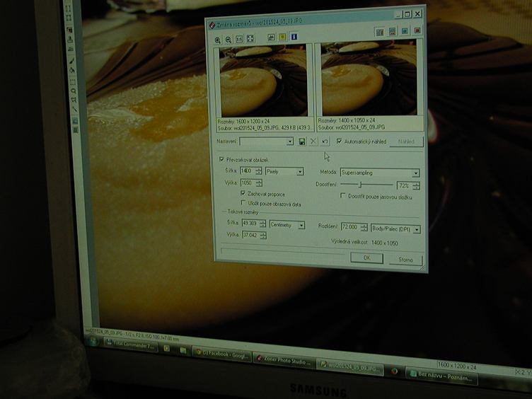Save current settings with floppy disk icon
Viewport: 532px width, 399px height.
[301, 141]
